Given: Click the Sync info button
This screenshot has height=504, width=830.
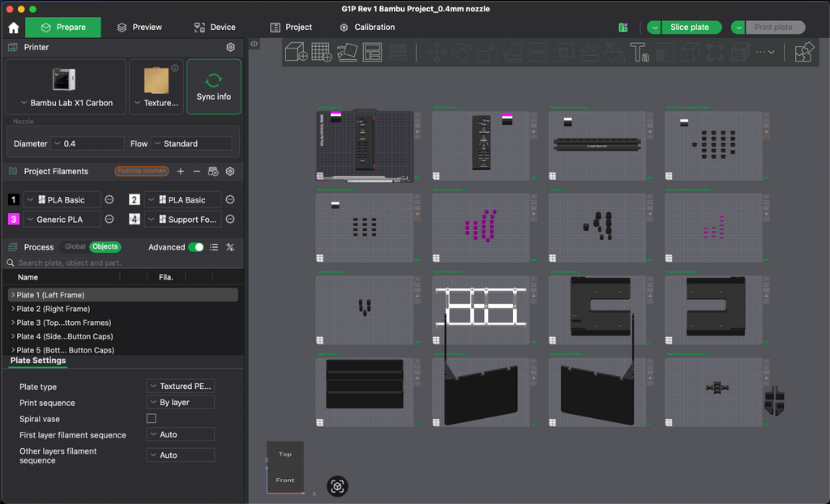Looking at the screenshot, I should pos(213,87).
